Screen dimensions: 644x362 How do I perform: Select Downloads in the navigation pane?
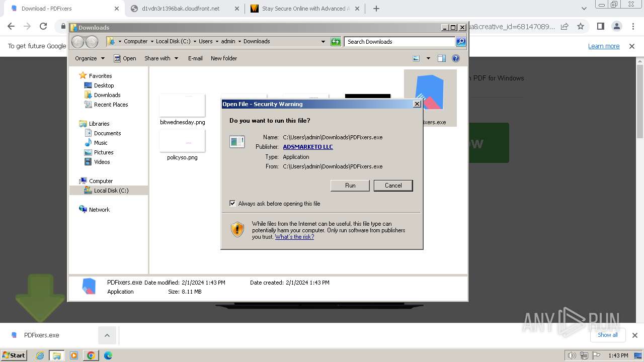click(102, 95)
